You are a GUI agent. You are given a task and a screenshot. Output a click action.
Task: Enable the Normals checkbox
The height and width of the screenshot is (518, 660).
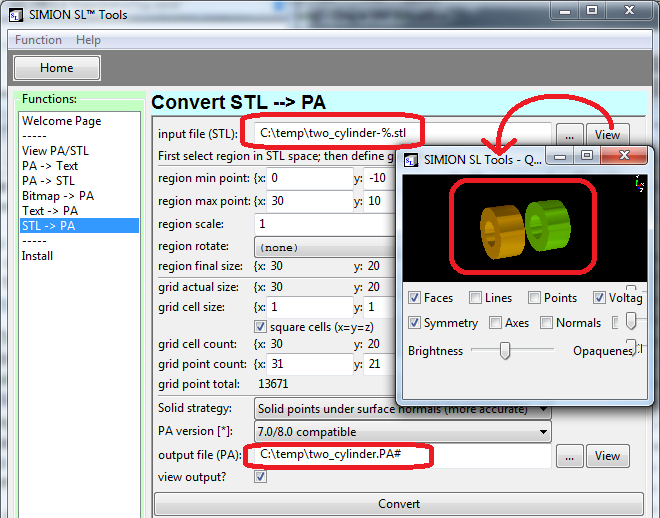point(546,323)
